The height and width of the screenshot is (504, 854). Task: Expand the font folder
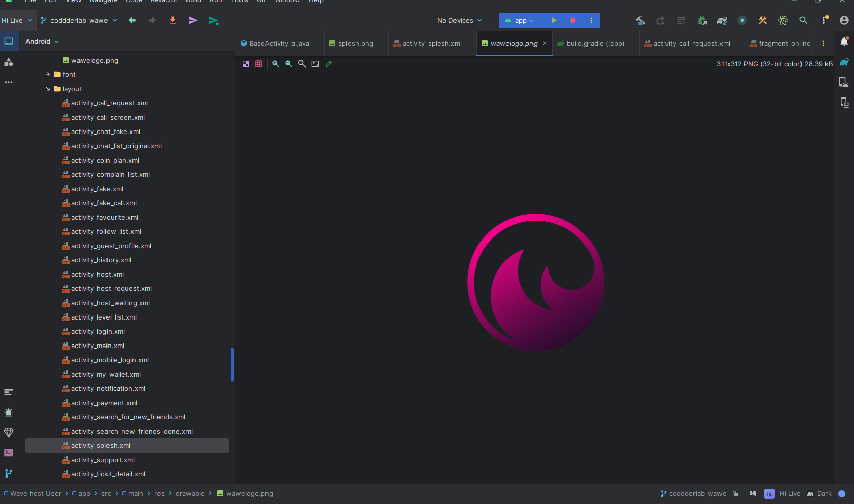tap(48, 74)
